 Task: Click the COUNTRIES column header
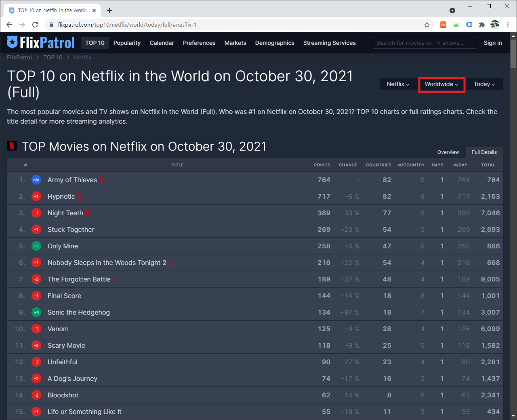point(378,165)
